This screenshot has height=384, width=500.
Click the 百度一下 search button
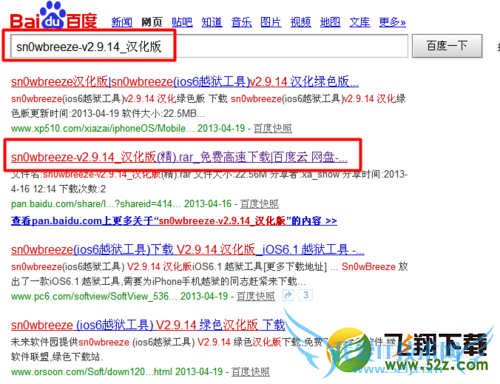click(447, 46)
